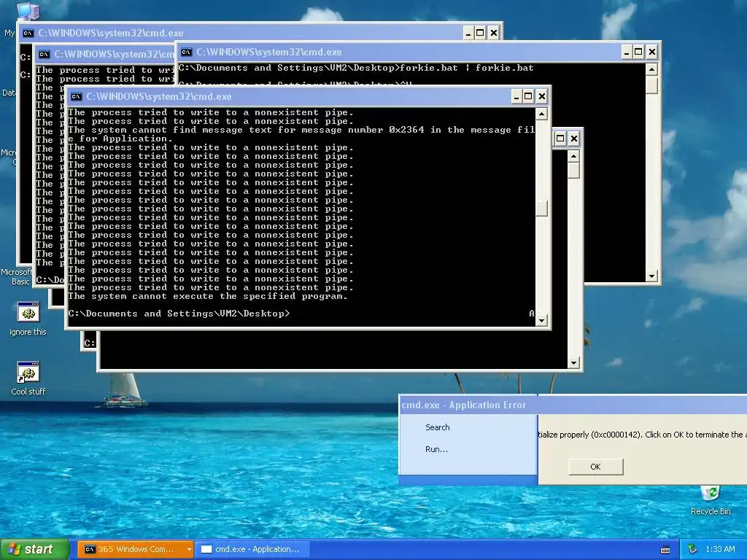
Task: Click the cmd icon of the second cmd window title bar
Action: click(x=44, y=54)
